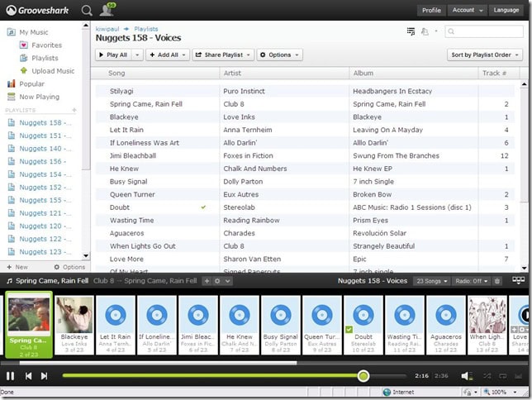
Task: Expand the Play All dropdown arrow
Action: 137,55
